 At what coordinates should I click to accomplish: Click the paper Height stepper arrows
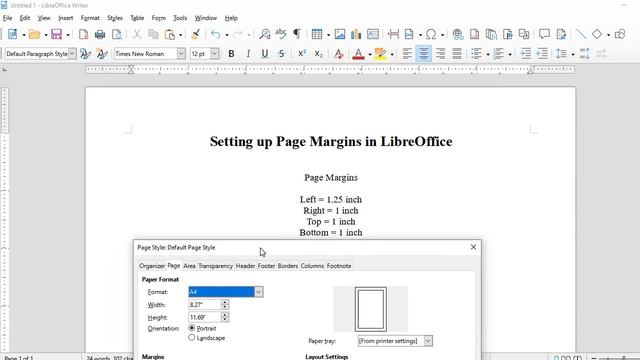225,317
